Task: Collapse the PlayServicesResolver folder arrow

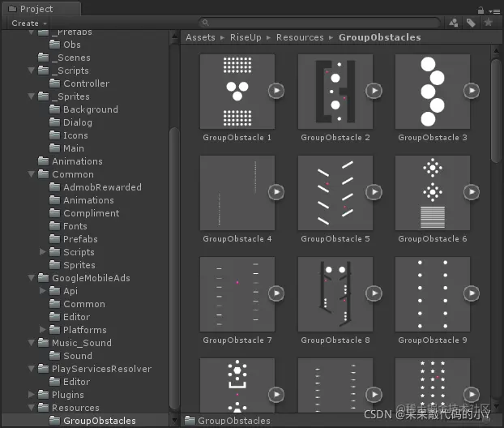Action: [31, 369]
